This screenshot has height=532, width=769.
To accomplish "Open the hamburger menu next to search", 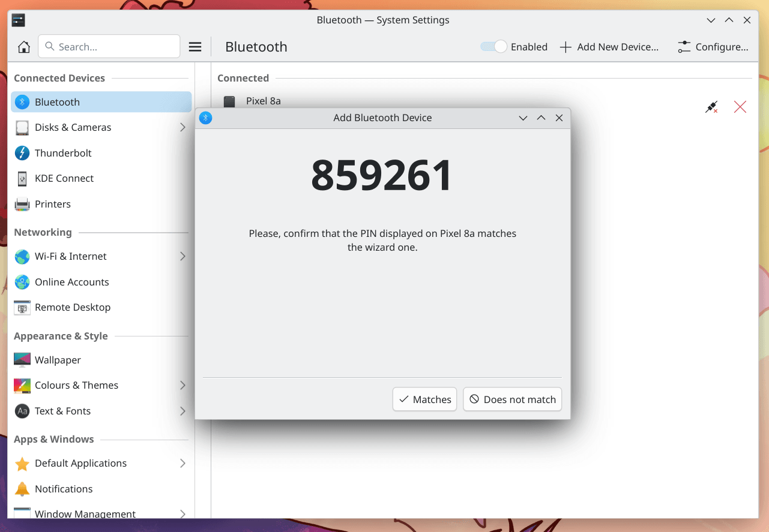I will pos(195,46).
